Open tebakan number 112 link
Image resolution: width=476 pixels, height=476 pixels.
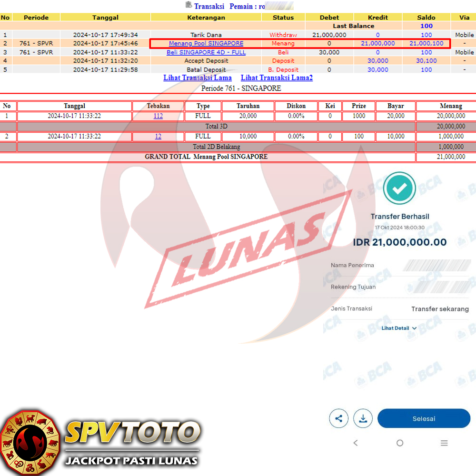click(x=158, y=116)
